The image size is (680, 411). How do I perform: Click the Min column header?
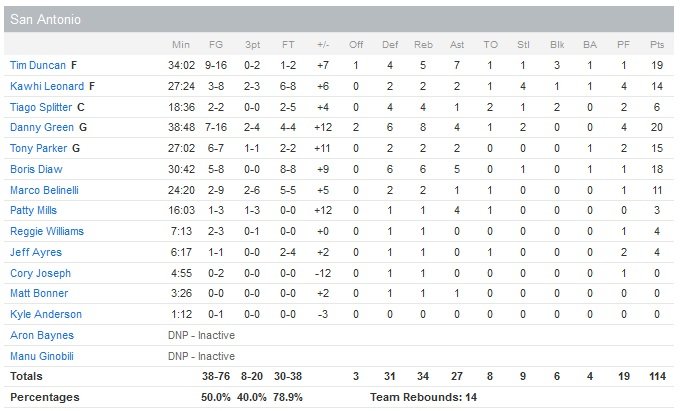coord(181,45)
